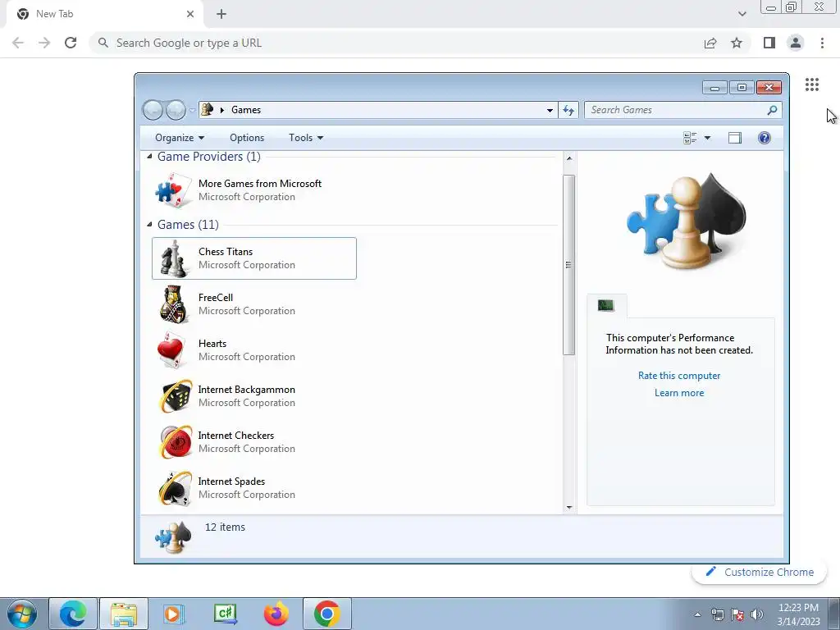Open the C# application in taskbar
Image resolution: width=840 pixels, height=630 pixels.
click(x=226, y=614)
